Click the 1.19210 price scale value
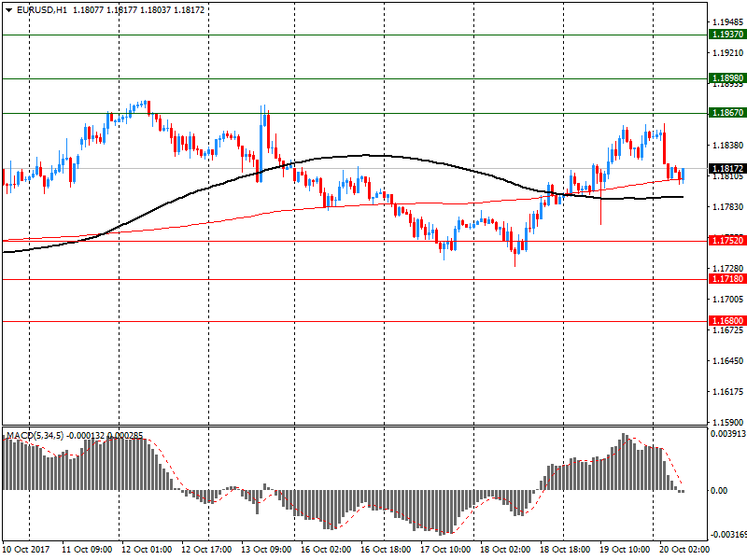 pos(728,53)
